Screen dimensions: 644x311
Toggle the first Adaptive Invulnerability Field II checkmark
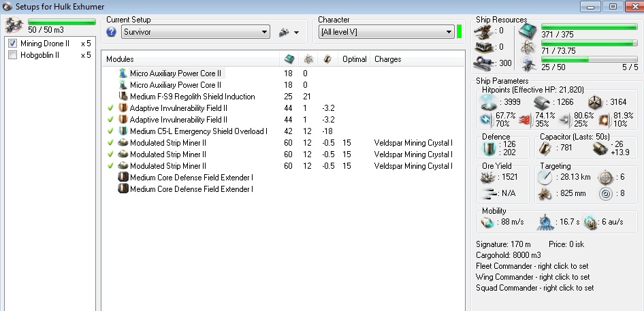click(110, 108)
